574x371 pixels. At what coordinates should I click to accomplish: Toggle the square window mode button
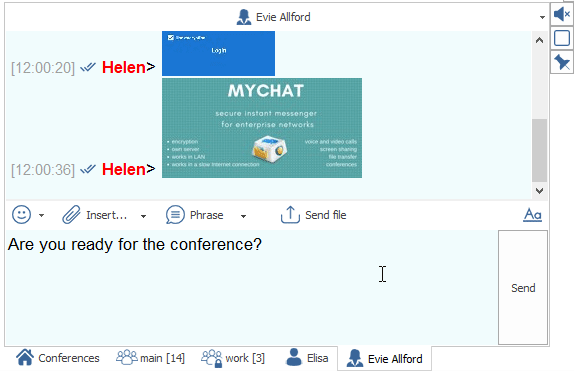coord(562,38)
